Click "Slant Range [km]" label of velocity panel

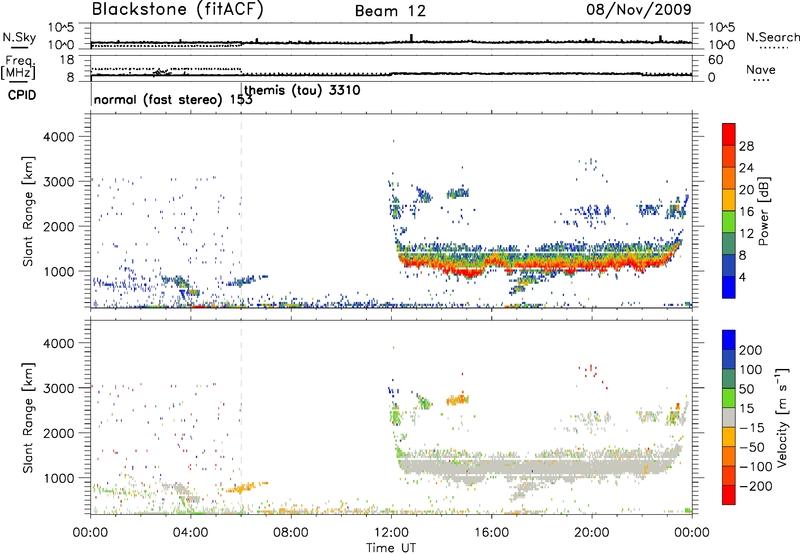(x=28, y=418)
